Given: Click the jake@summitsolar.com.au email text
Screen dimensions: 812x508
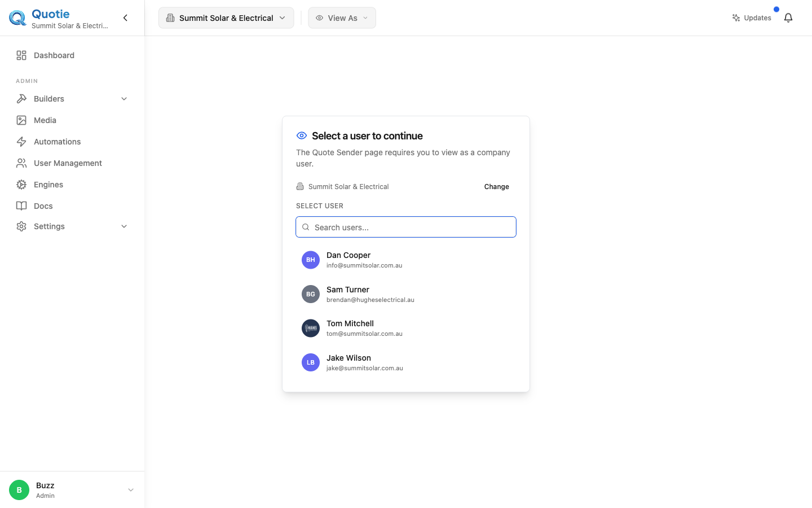Looking at the screenshot, I should pyautogui.click(x=365, y=368).
